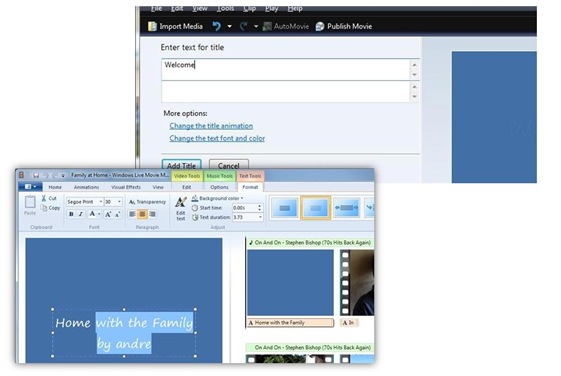Click the Import Media icon

152,26
